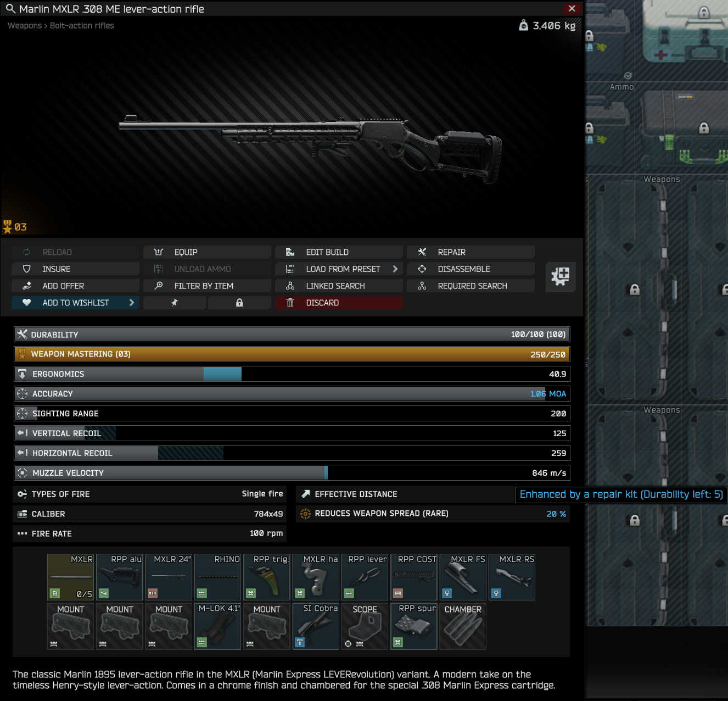Click the Disassemble option
This screenshot has width=728, height=701.
coord(471,269)
